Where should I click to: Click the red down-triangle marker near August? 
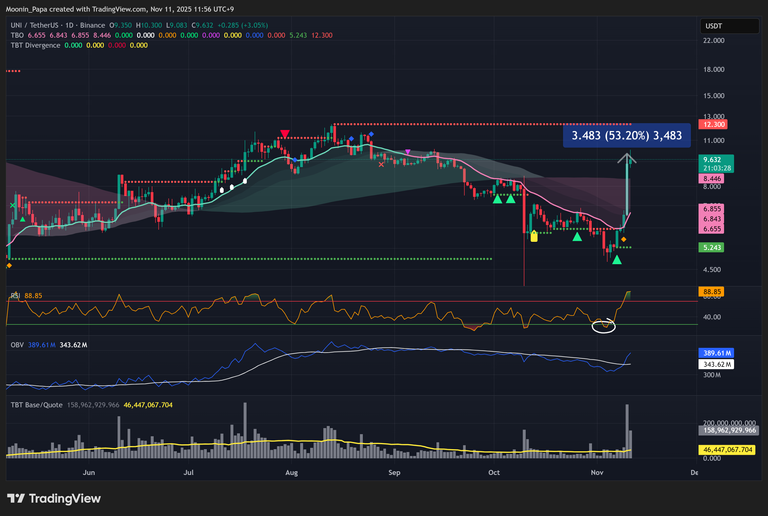[x=286, y=133]
